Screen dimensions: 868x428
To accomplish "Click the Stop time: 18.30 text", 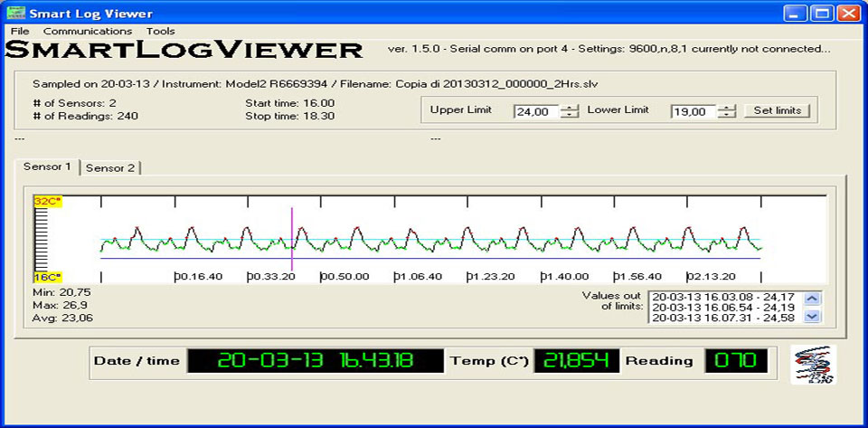I will click(290, 116).
